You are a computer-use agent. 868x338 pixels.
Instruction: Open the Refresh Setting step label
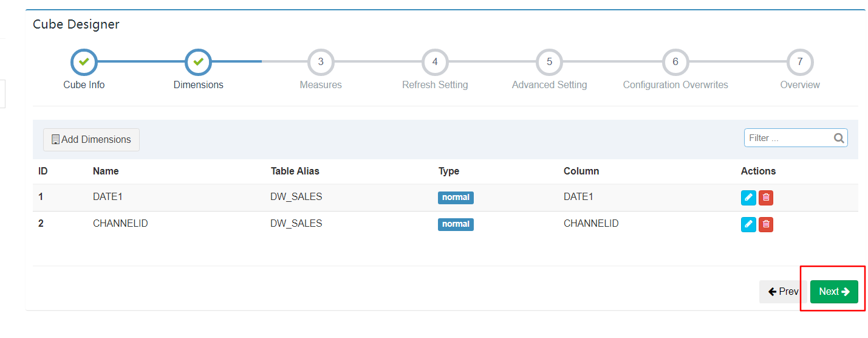click(x=435, y=85)
